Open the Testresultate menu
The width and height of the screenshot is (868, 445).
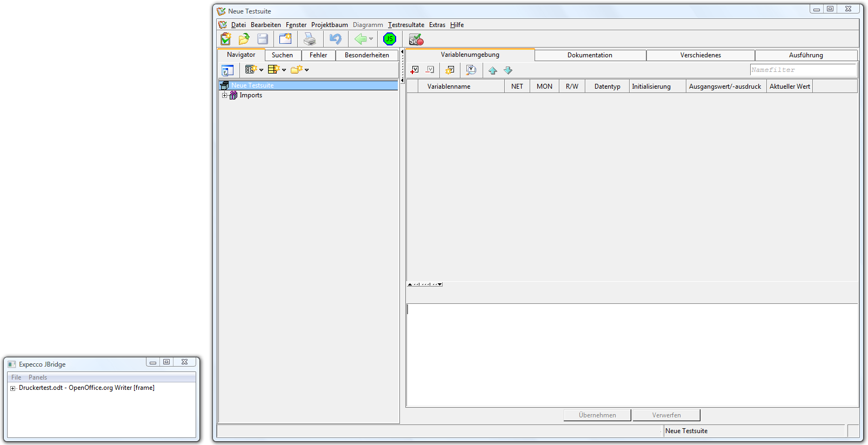coord(406,25)
